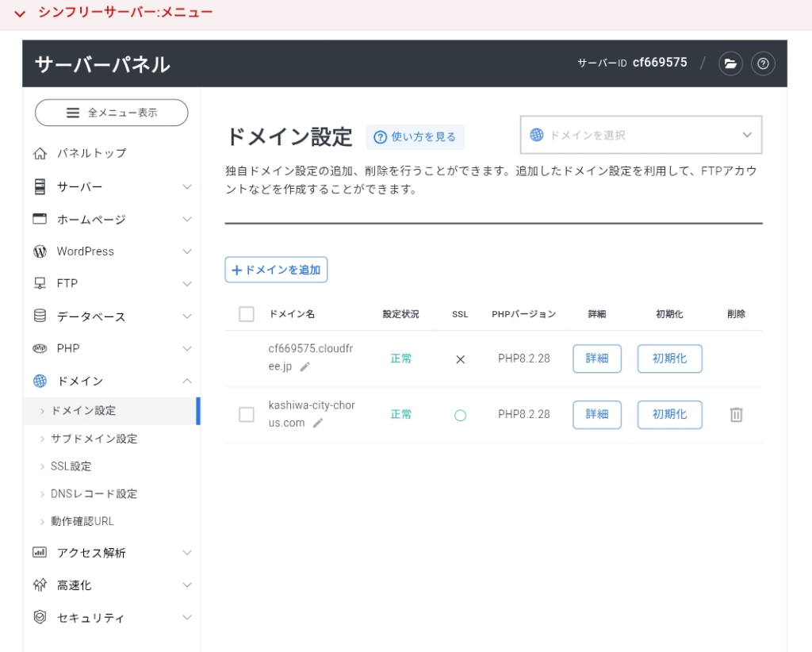The height and width of the screenshot is (652, 812).
Task: Click the globe icon beside ドメイン menu
Action: pyautogui.click(x=40, y=382)
